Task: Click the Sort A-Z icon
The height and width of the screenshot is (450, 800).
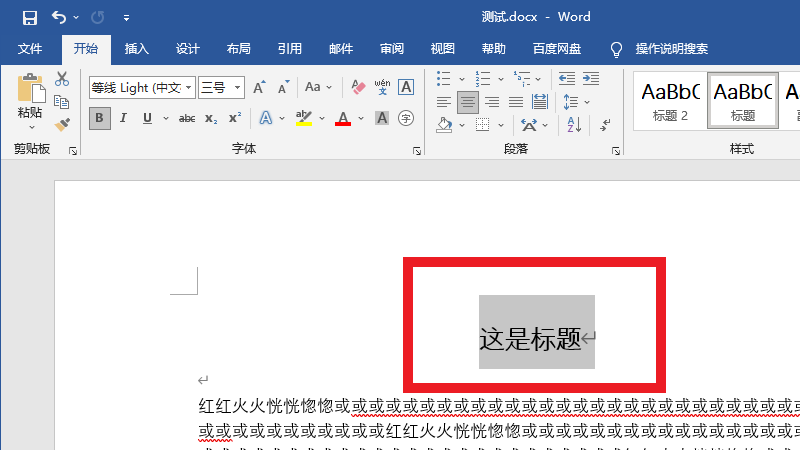Action: point(574,125)
